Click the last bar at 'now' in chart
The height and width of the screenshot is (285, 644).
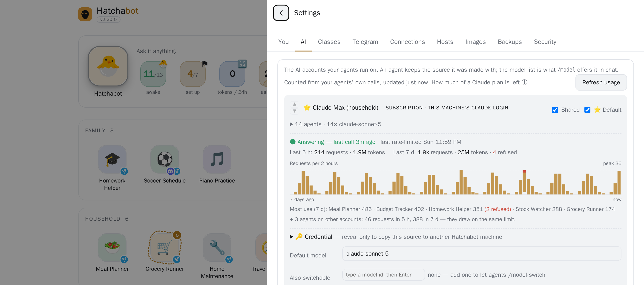[x=619, y=182]
